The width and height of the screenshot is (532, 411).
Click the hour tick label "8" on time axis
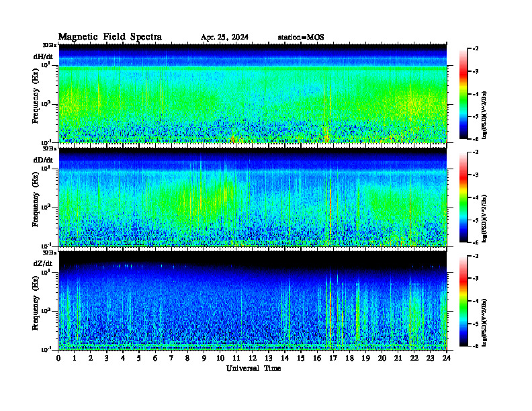pyautogui.click(x=187, y=359)
